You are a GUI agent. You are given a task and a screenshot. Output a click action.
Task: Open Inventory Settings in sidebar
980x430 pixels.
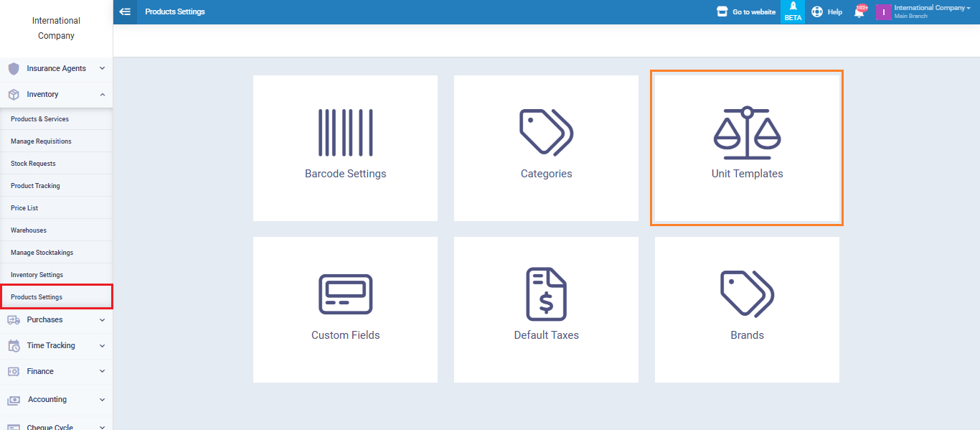(x=37, y=275)
